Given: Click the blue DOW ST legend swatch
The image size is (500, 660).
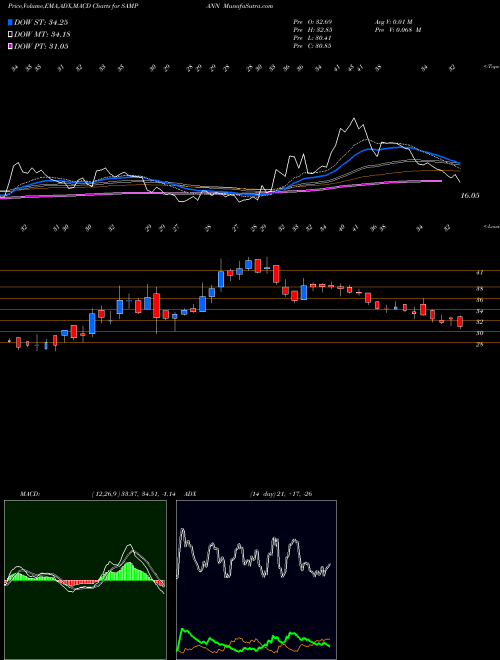Looking at the screenshot, I should point(10,22).
